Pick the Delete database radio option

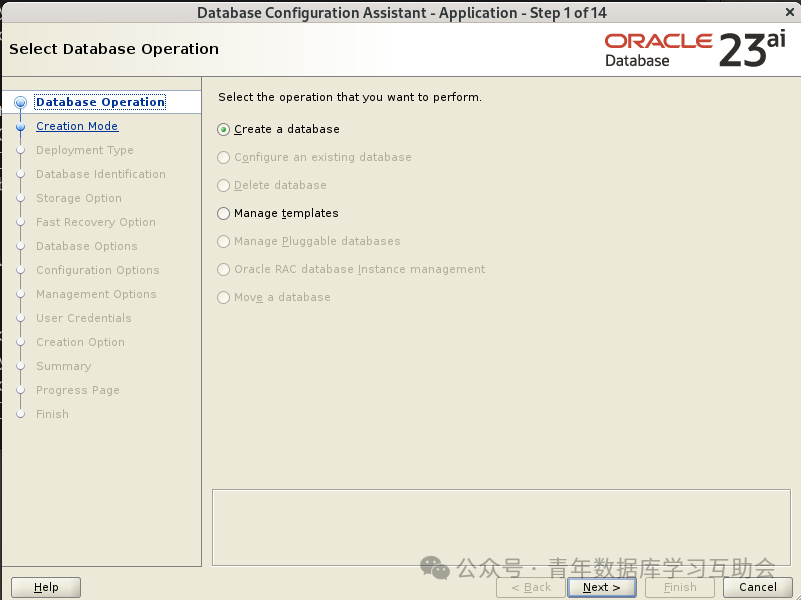tap(223, 185)
